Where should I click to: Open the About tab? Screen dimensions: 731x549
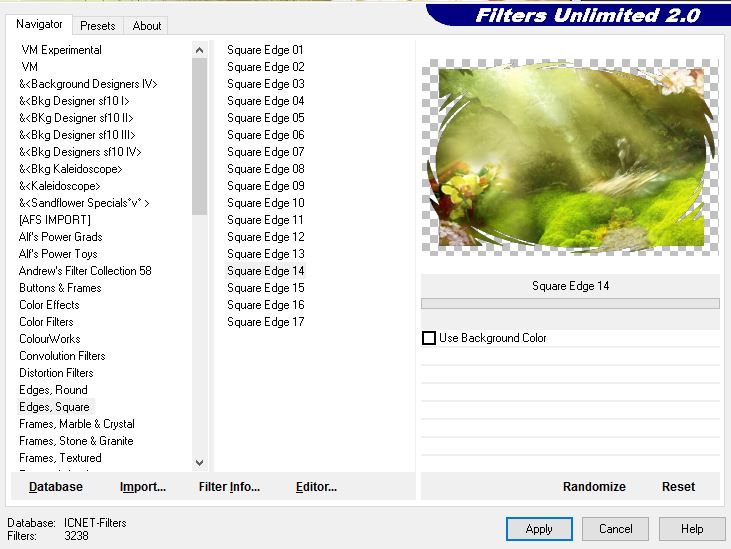147,25
